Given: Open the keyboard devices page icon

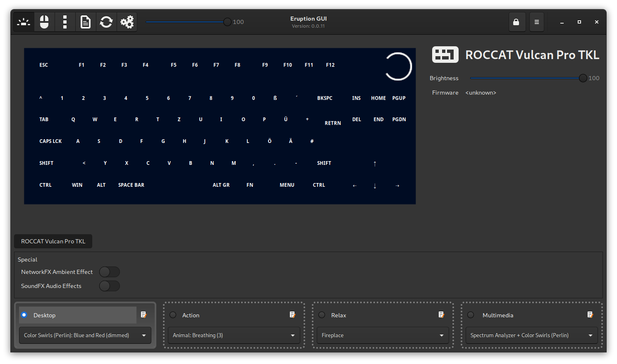Looking at the screenshot, I should click(24, 22).
